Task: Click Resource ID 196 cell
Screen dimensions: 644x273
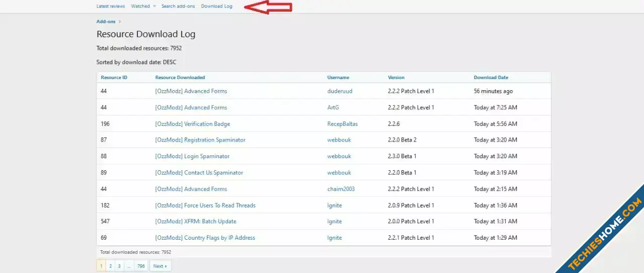Action: coord(105,124)
